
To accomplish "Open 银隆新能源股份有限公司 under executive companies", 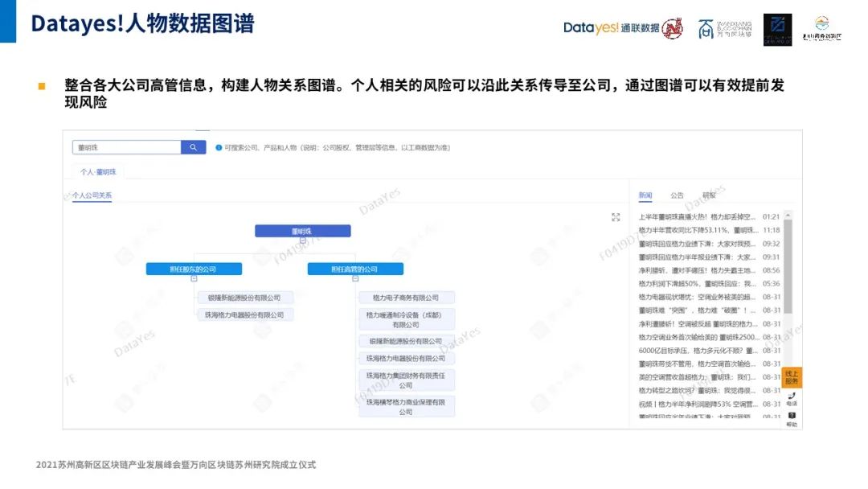I will (x=407, y=341).
